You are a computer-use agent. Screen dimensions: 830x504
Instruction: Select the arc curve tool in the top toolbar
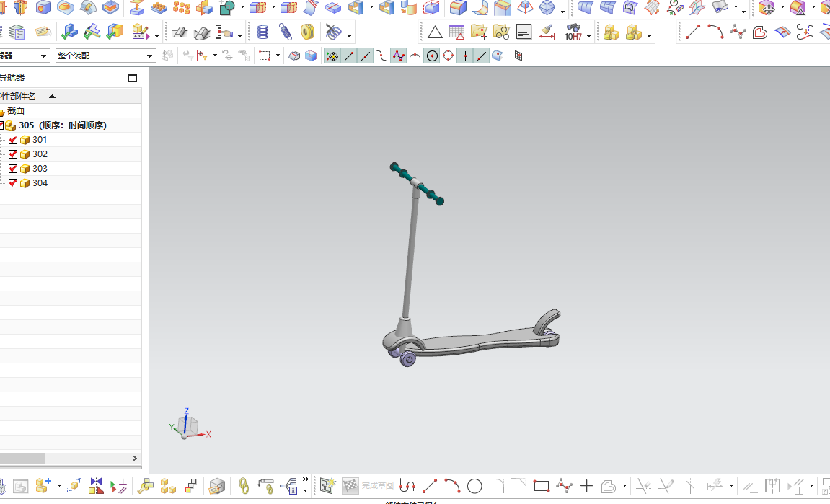[715, 32]
